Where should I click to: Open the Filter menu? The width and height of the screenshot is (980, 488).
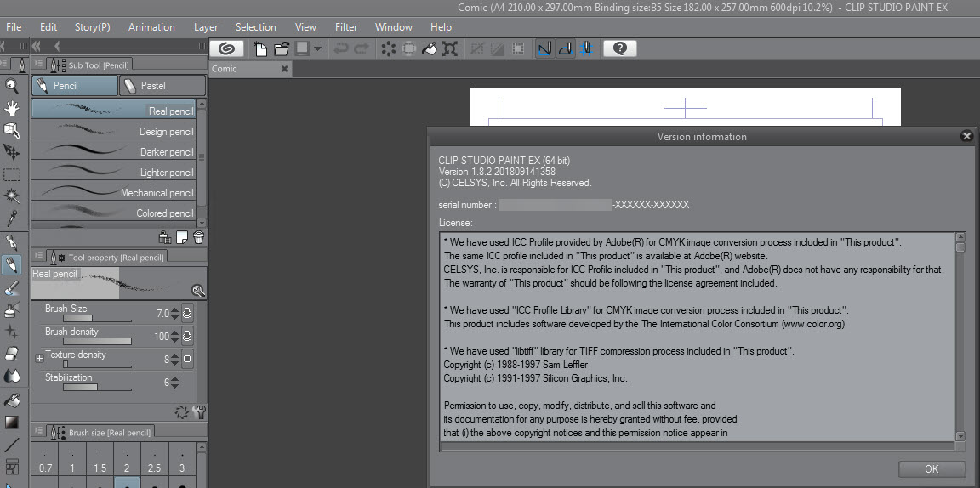click(346, 27)
